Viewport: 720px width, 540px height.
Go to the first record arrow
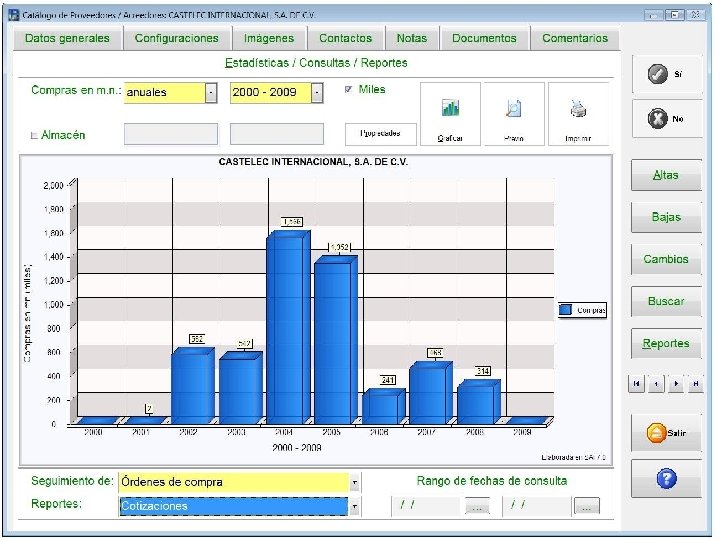click(x=636, y=384)
